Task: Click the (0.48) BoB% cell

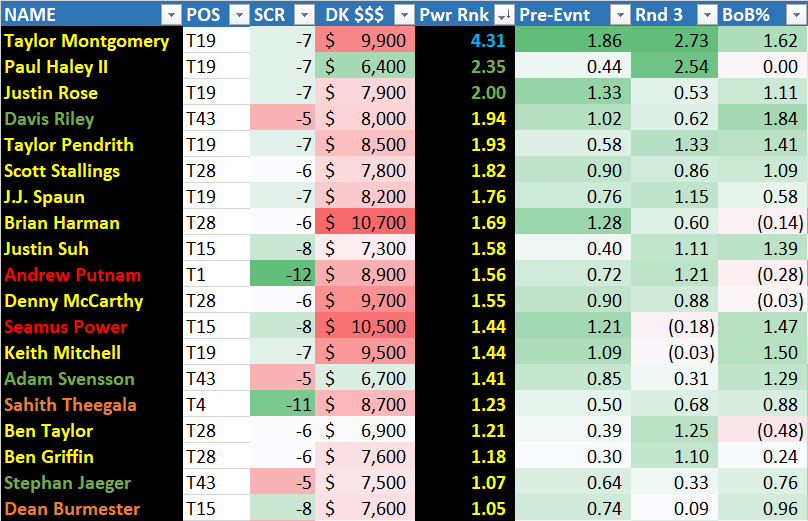Action: click(763, 430)
